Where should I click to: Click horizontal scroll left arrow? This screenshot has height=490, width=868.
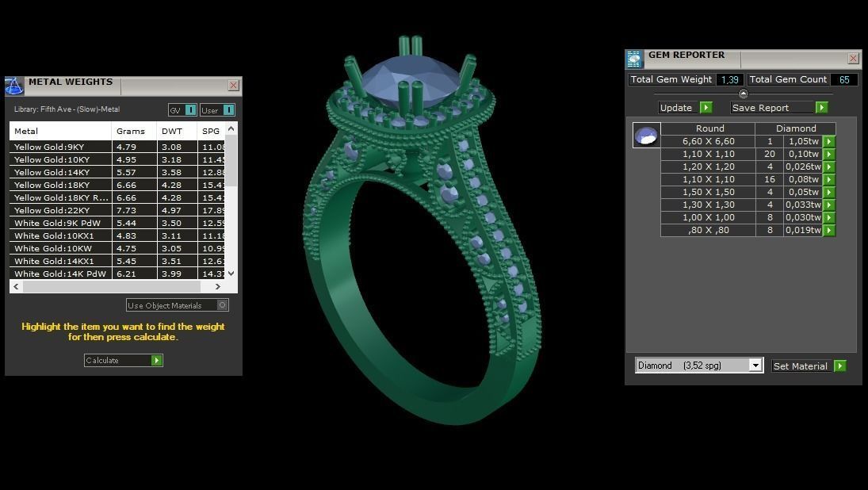point(16,286)
